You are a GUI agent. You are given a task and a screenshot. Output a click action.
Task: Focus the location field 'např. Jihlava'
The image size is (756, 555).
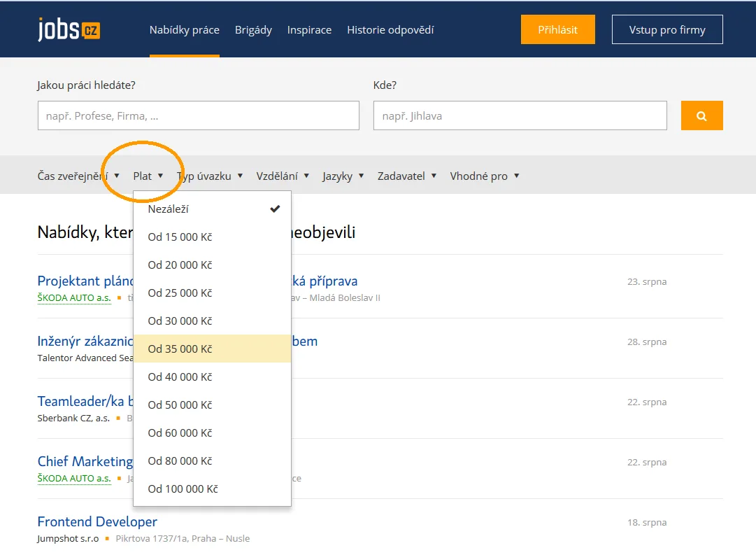[x=520, y=115]
